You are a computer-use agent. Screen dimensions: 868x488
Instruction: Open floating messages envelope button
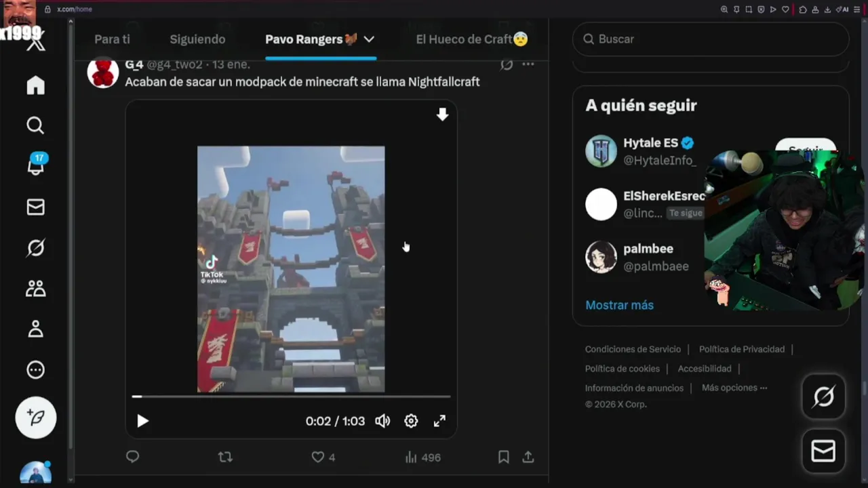point(823,451)
